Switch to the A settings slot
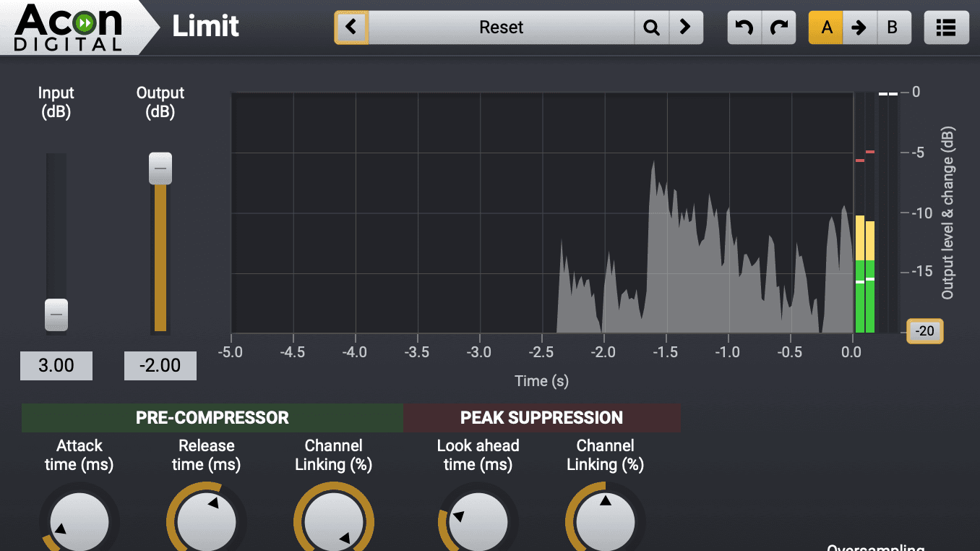The width and height of the screenshot is (980, 551). pos(826,27)
